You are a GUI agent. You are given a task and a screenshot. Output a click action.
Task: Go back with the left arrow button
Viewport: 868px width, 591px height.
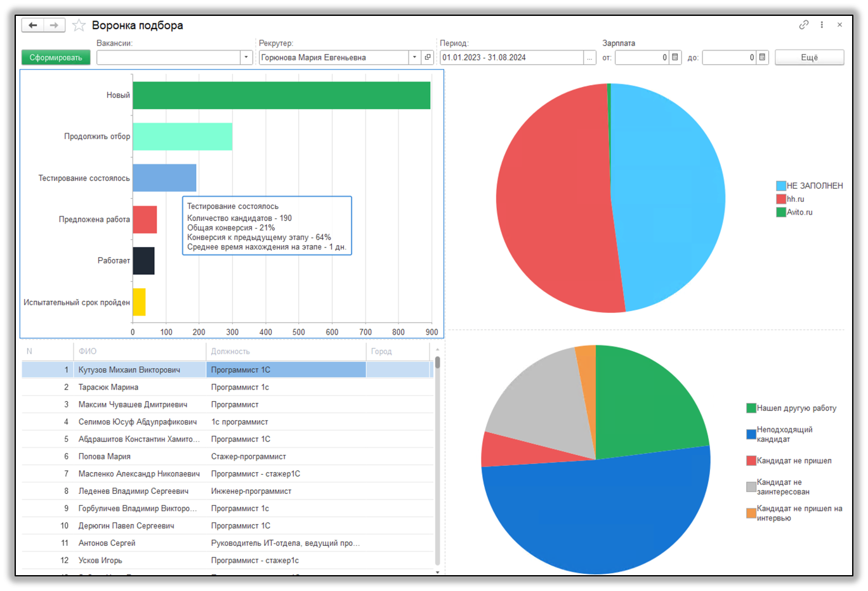32,25
